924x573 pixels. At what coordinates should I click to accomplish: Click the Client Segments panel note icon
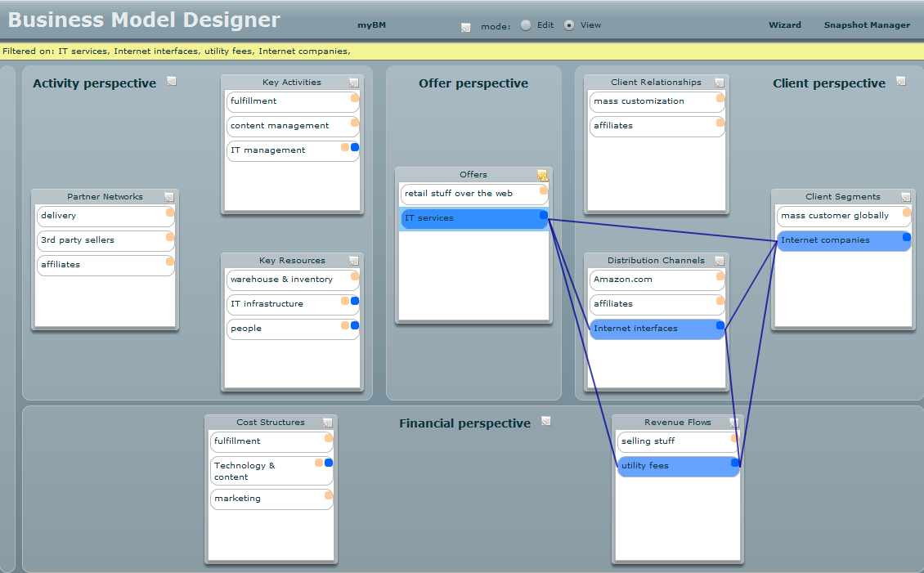coord(906,197)
